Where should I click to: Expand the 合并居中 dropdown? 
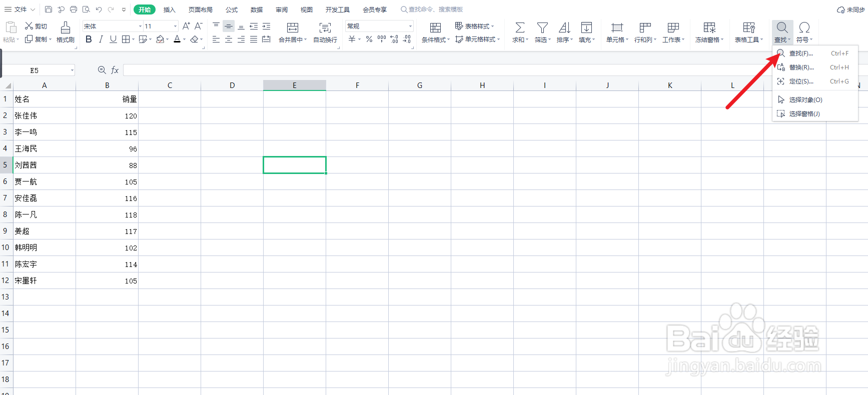point(305,39)
